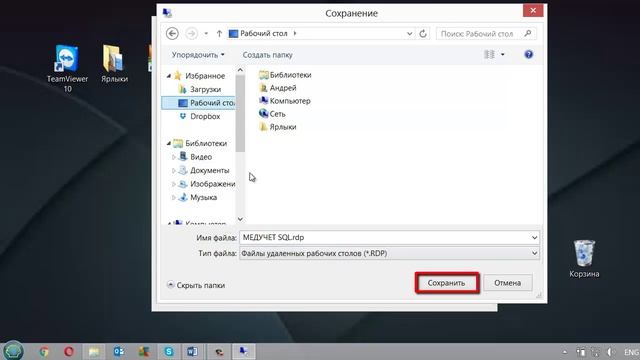
Task: Click the Forward navigation arrow
Action: pos(191,33)
